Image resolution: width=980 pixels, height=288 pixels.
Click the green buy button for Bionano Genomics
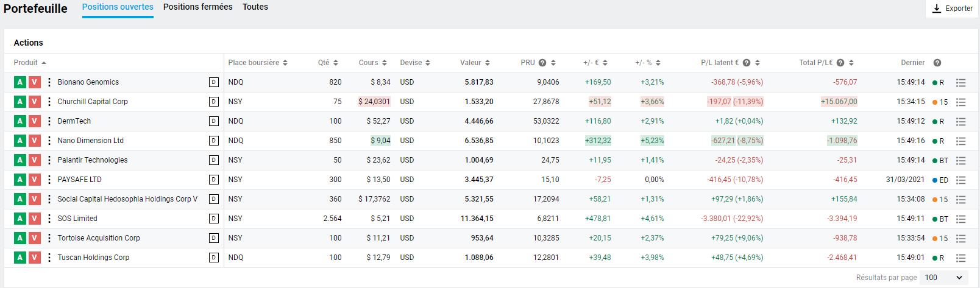[20, 82]
